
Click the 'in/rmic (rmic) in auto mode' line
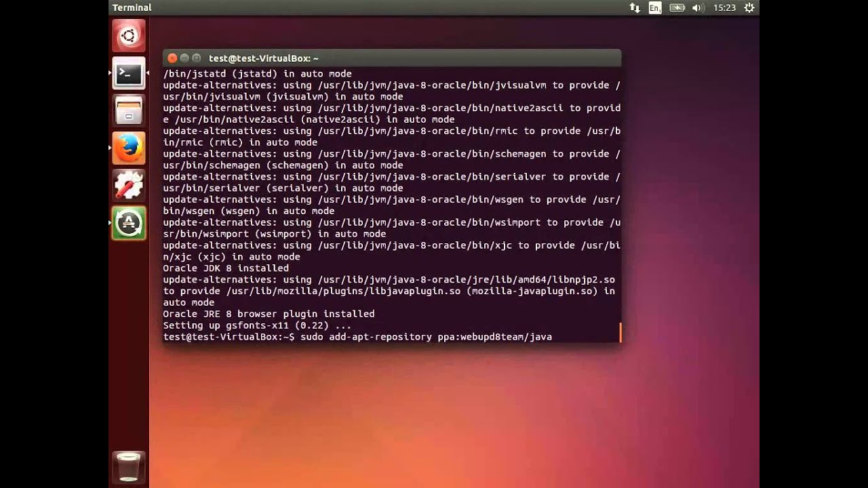240,142
